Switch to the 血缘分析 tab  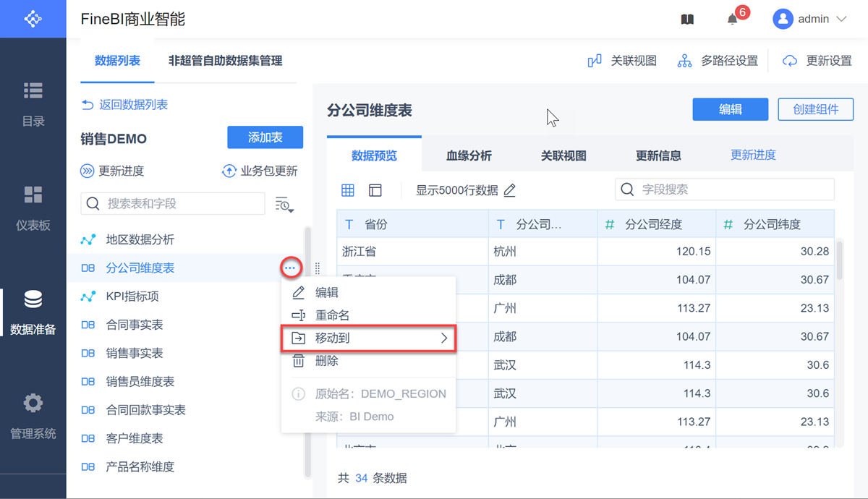(x=469, y=155)
